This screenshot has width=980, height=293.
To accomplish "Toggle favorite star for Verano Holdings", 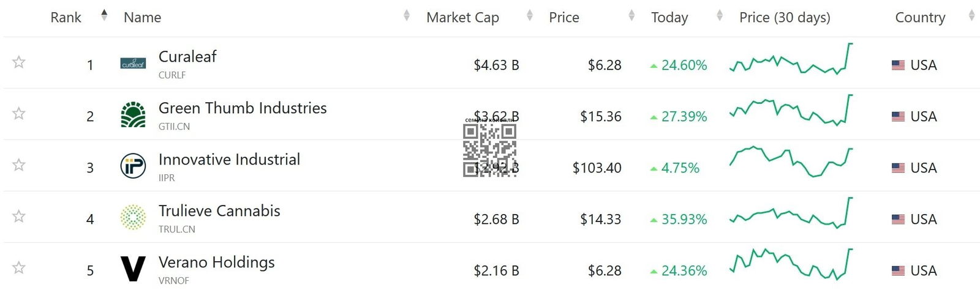I will point(19,267).
